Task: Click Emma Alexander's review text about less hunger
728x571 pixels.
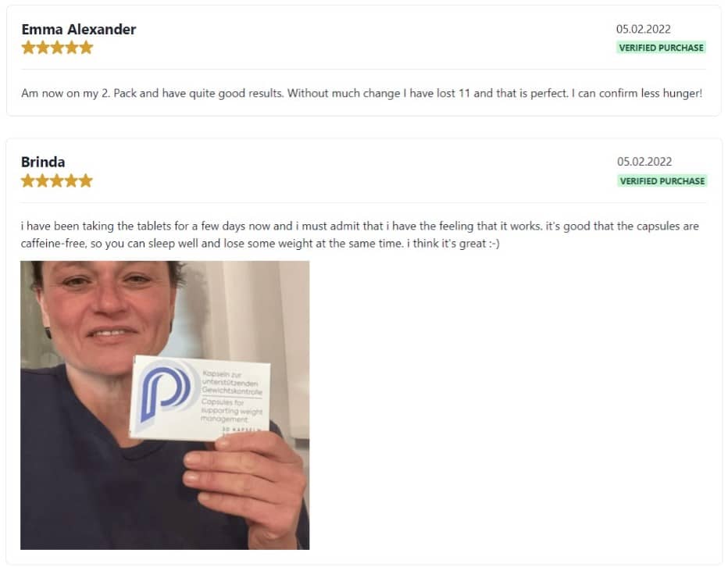Action: click(x=362, y=93)
